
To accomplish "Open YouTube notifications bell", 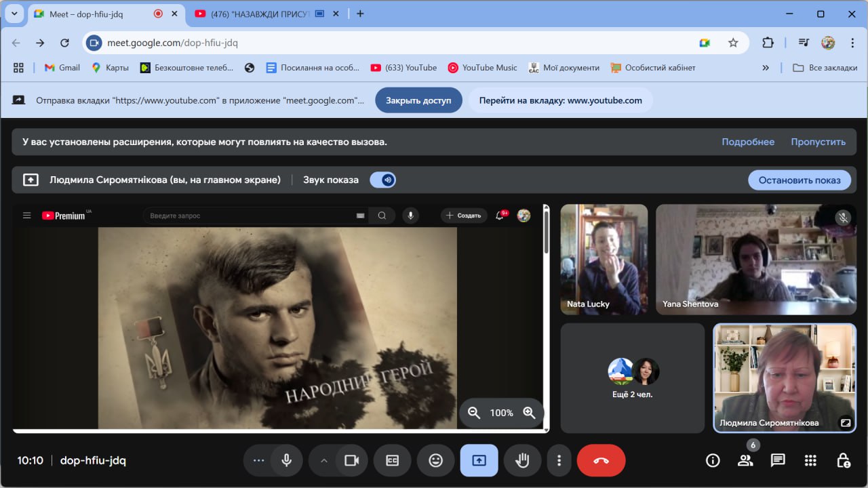I will 500,216.
